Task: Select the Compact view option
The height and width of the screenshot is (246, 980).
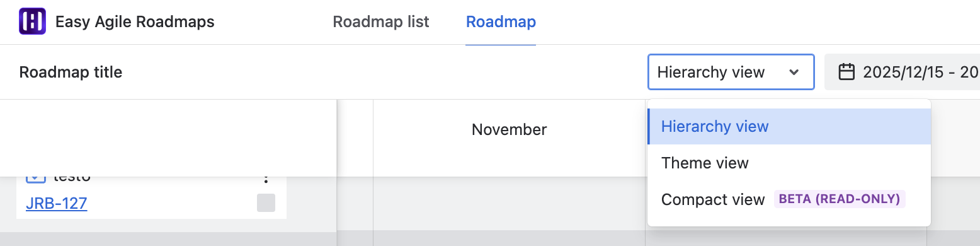Action: (789, 199)
